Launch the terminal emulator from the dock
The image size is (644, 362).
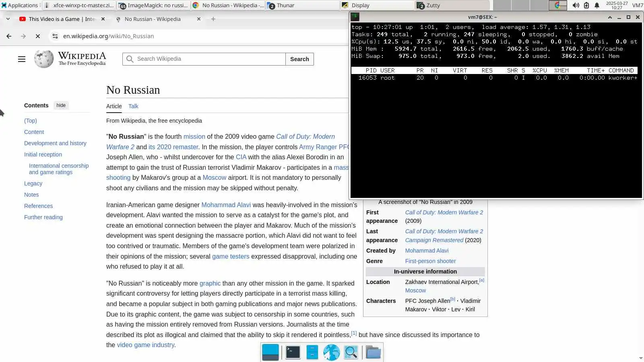[293, 352]
